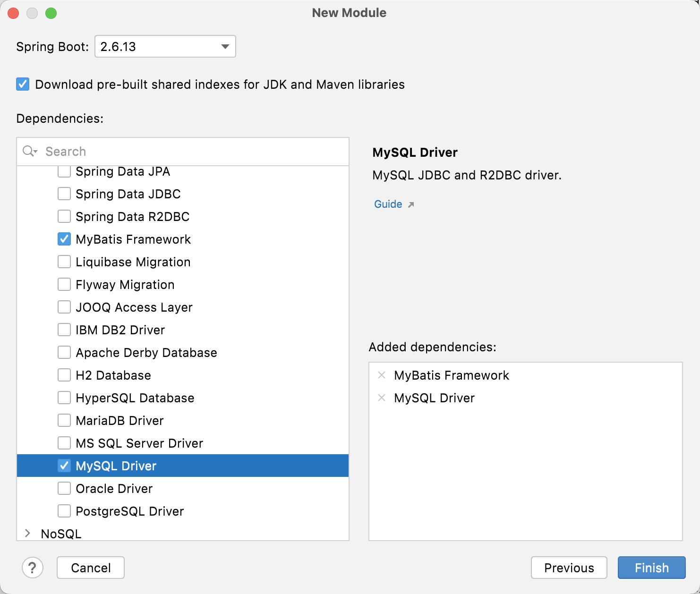Check Liquibase Migration dependency

pos(64,262)
